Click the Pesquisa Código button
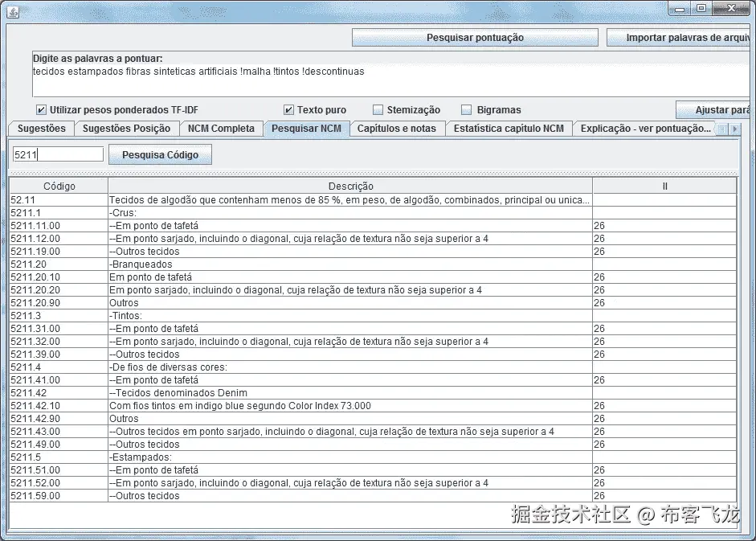The image size is (756, 541). (160, 155)
